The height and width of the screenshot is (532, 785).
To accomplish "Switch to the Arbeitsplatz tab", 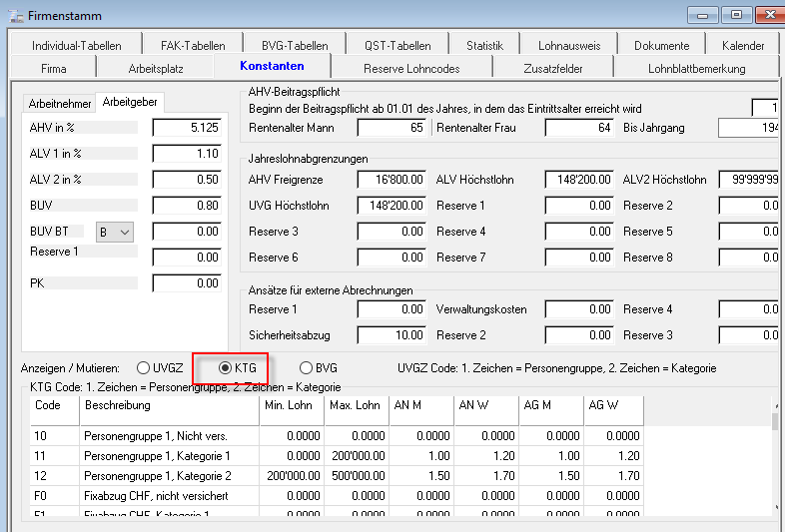I will [x=156, y=69].
